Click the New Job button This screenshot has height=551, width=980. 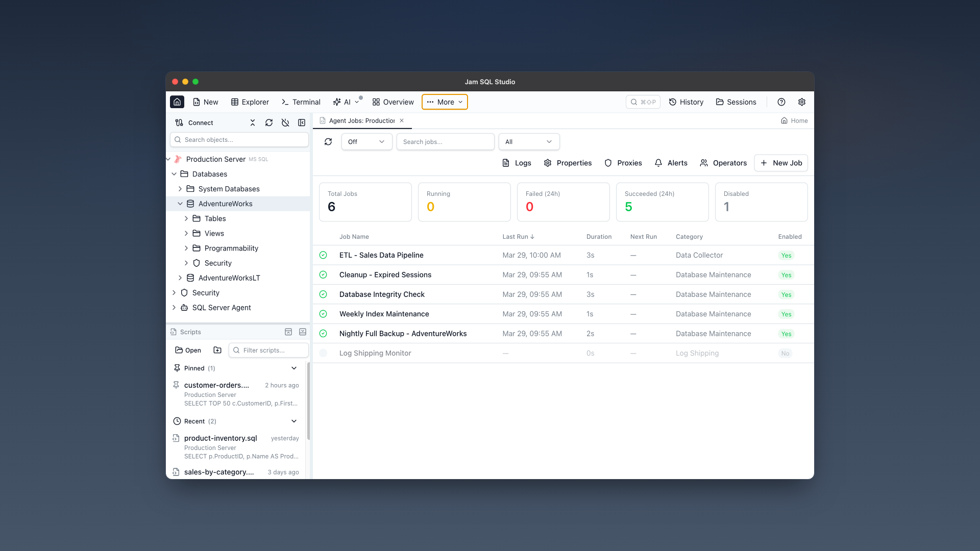[780, 163]
